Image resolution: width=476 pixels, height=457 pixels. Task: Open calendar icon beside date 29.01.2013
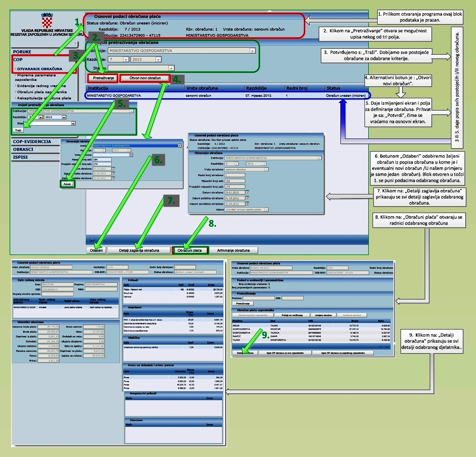coord(248,192)
